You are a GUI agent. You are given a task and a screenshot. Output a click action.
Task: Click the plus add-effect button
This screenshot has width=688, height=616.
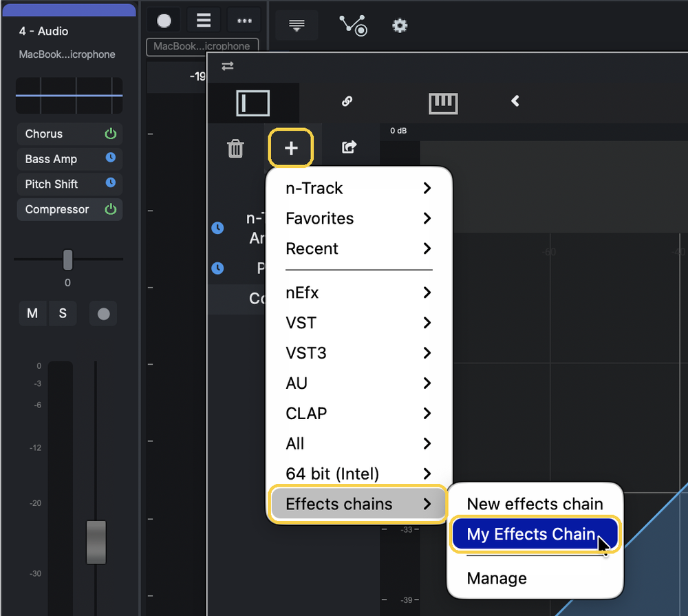pyautogui.click(x=291, y=148)
